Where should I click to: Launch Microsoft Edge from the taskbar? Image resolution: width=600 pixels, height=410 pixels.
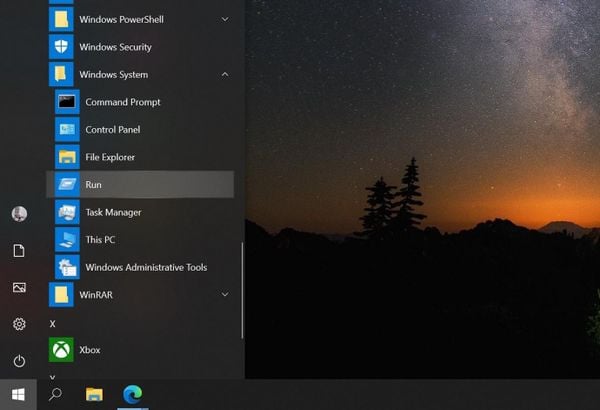(x=132, y=394)
